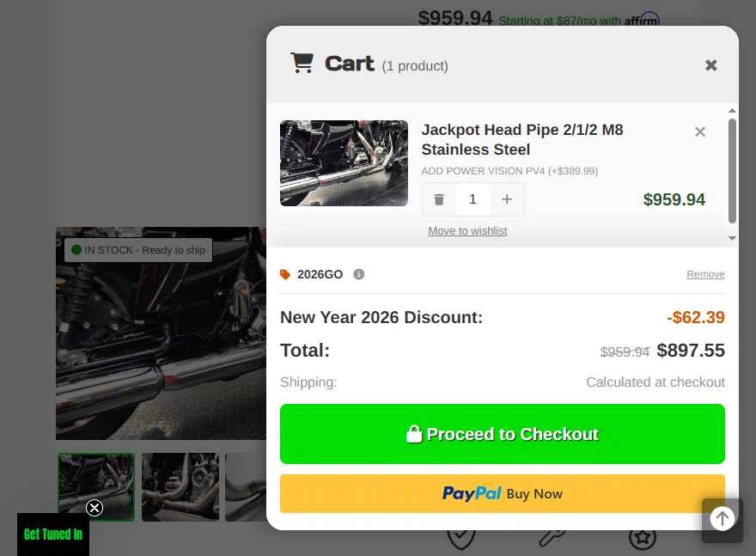
Task: Click the cart list scrollbar up arrow
Action: tap(732, 111)
